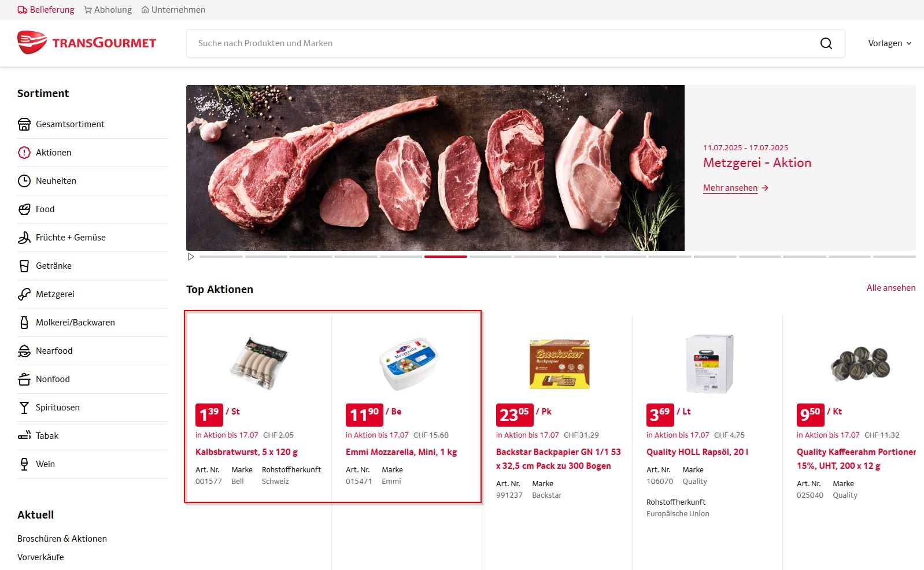Expand the Vorlagen dropdown

tap(889, 43)
